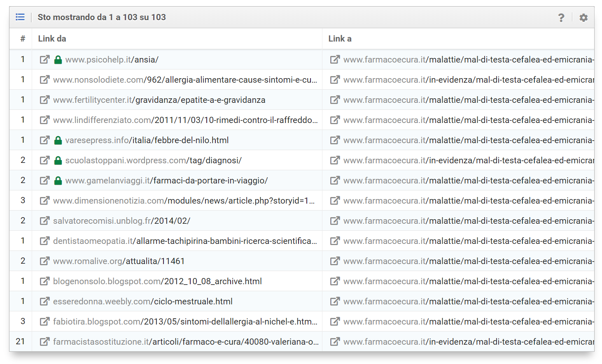Follow farmacoecura.it target link in blogenonsolo row

click(x=469, y=281)
